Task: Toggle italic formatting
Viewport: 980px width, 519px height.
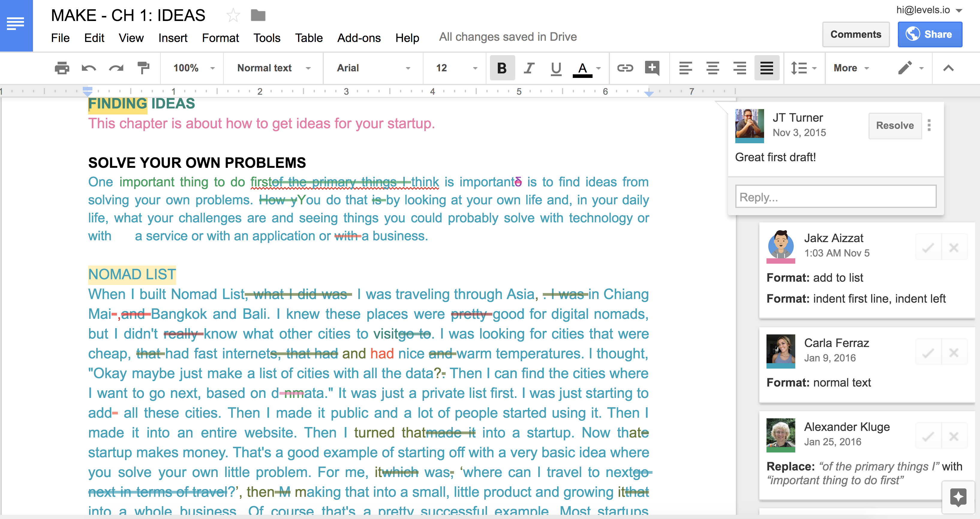Action: pyautogui.click(x=529, y=68)
